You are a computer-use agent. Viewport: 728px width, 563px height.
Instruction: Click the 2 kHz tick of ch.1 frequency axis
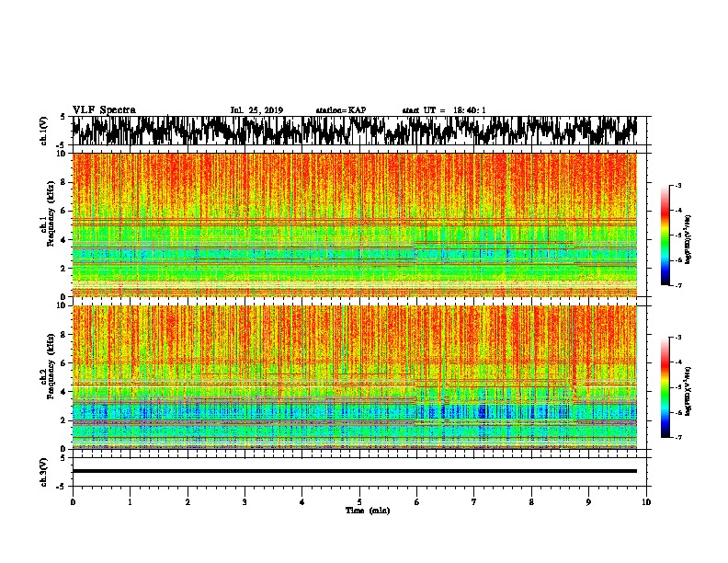[65, 268]
